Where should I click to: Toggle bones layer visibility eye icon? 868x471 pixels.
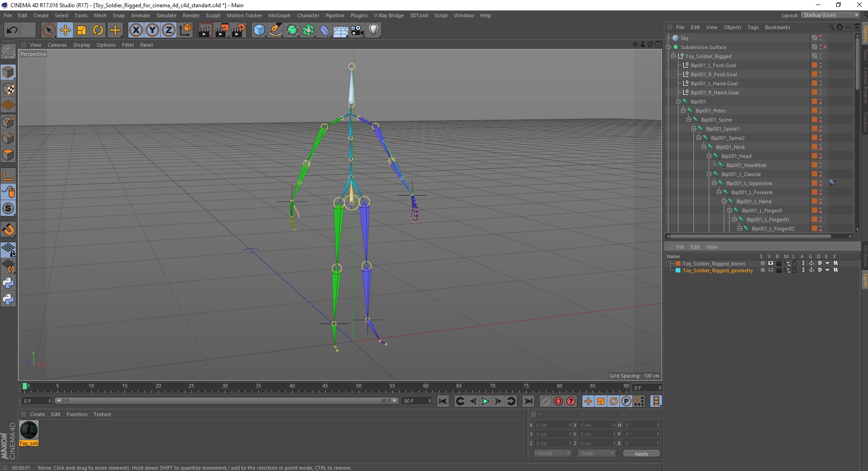pos(770,263)
